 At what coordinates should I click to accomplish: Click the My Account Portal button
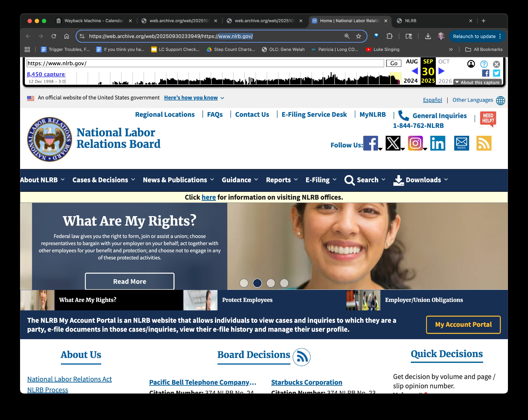tap(463, 324)
